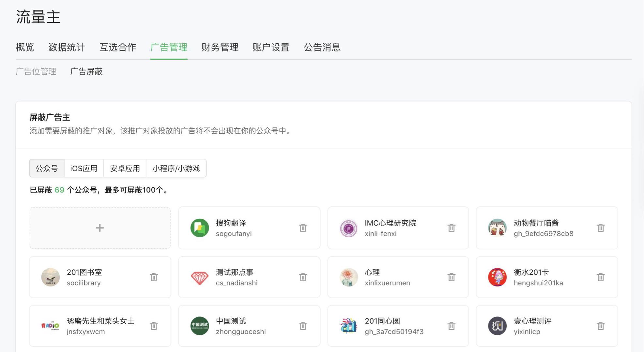
Task: Switch to the iOS应用 tab
Action: 84,169
